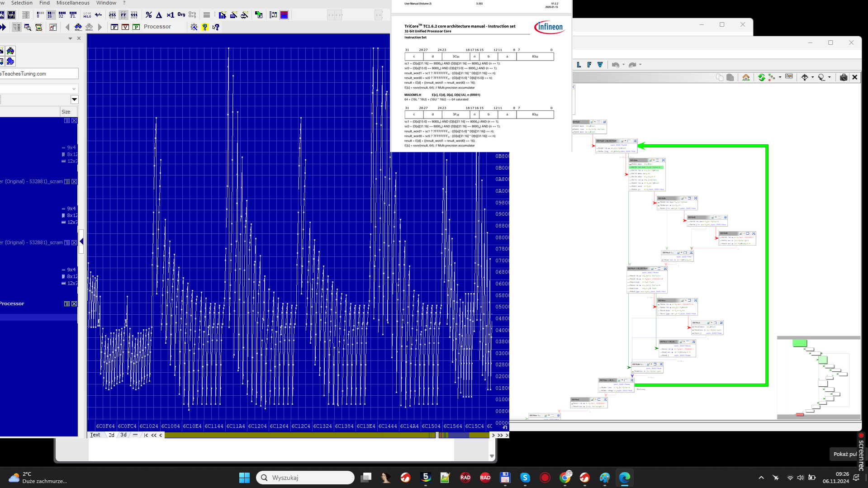Click the Org original values icon
Image resolution: width=868 pixels, height=488 pixels.
181,15
